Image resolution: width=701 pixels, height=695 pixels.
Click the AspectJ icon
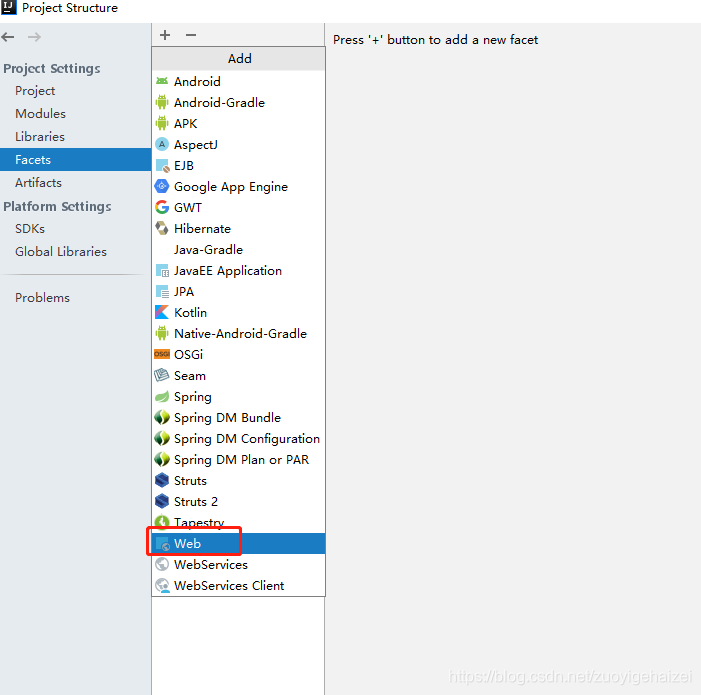162,144
